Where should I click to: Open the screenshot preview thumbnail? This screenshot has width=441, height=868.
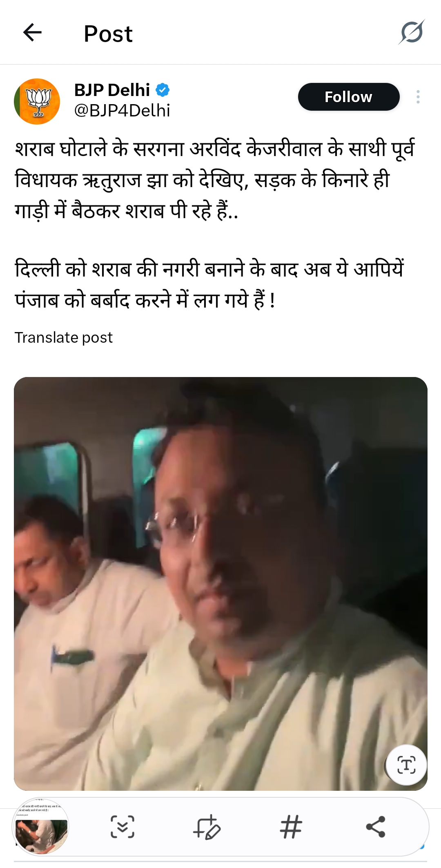(40, 826)
